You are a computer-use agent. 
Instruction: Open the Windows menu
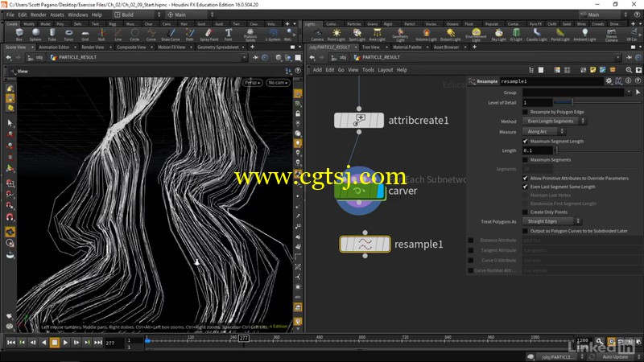coord(77,14)
